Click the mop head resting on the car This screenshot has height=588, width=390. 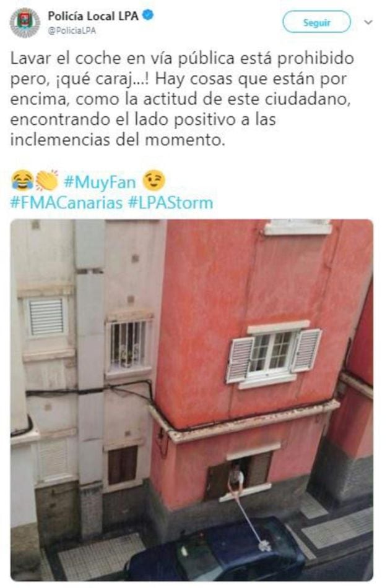pos(264,546)
